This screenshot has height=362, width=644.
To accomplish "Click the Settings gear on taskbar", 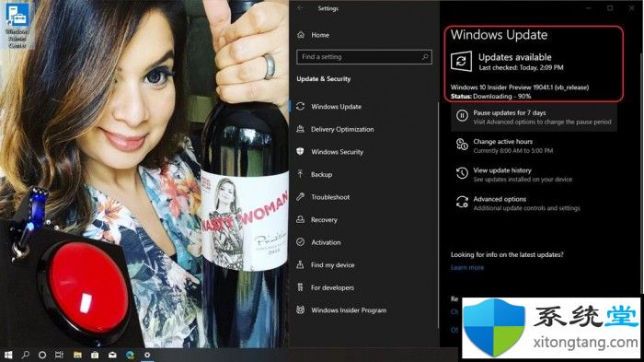I will pyautogui.click(x=147, y=355).
